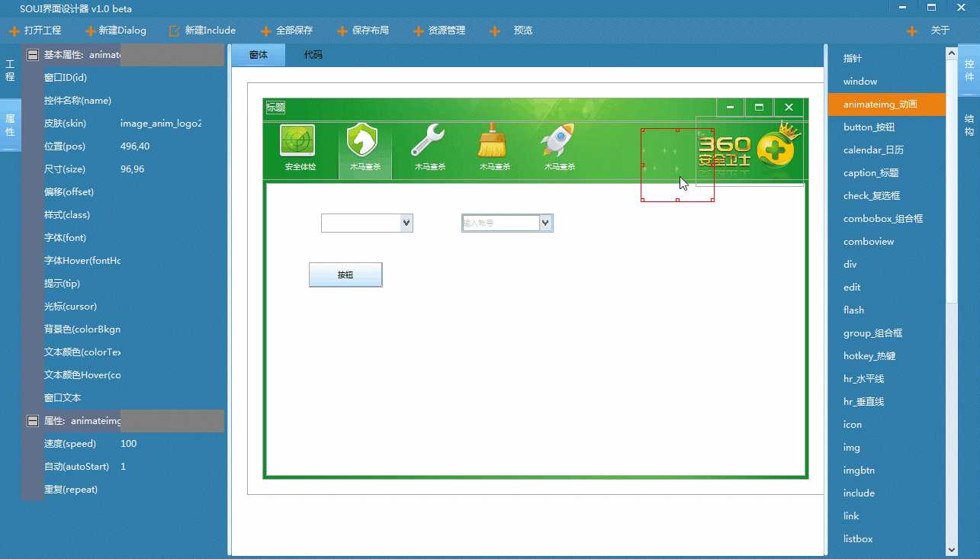The width and height of the screenshot is (980, 559).
Task: Select the flash control
Action: point(886,310)
